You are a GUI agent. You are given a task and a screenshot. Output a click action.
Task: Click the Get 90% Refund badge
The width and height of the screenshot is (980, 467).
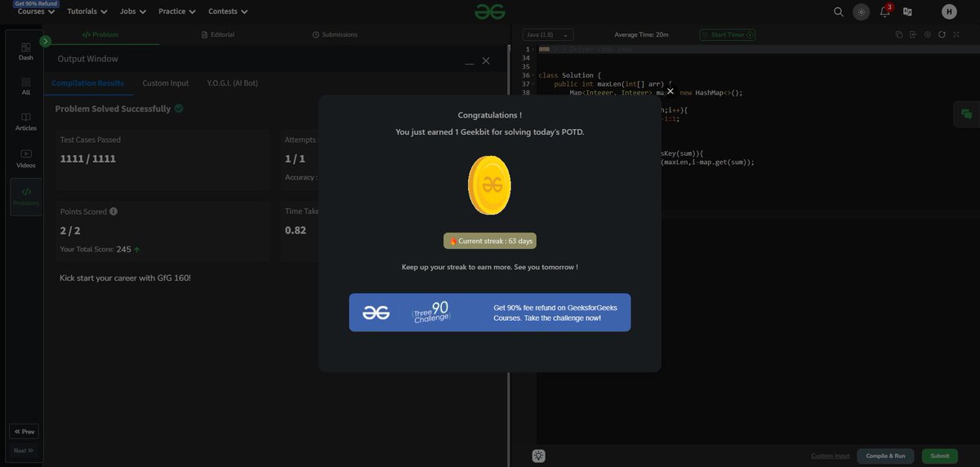click(x=36, y=3)
